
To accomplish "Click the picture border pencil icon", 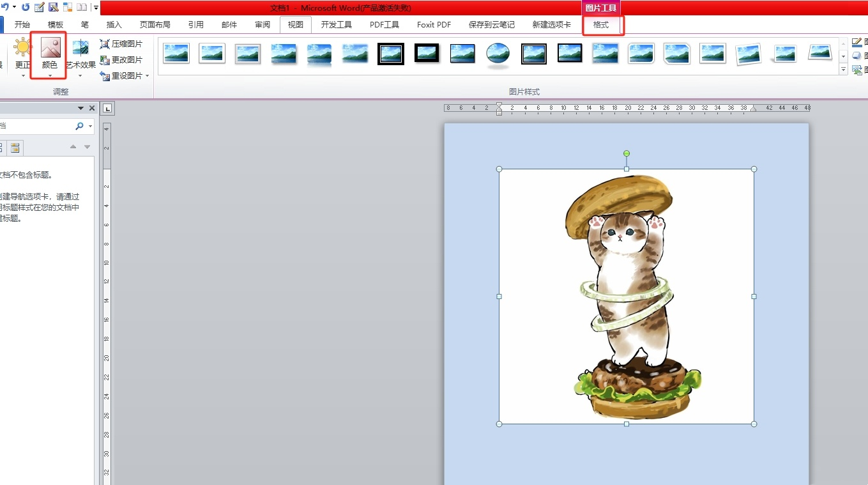I will tap(857, 43).
